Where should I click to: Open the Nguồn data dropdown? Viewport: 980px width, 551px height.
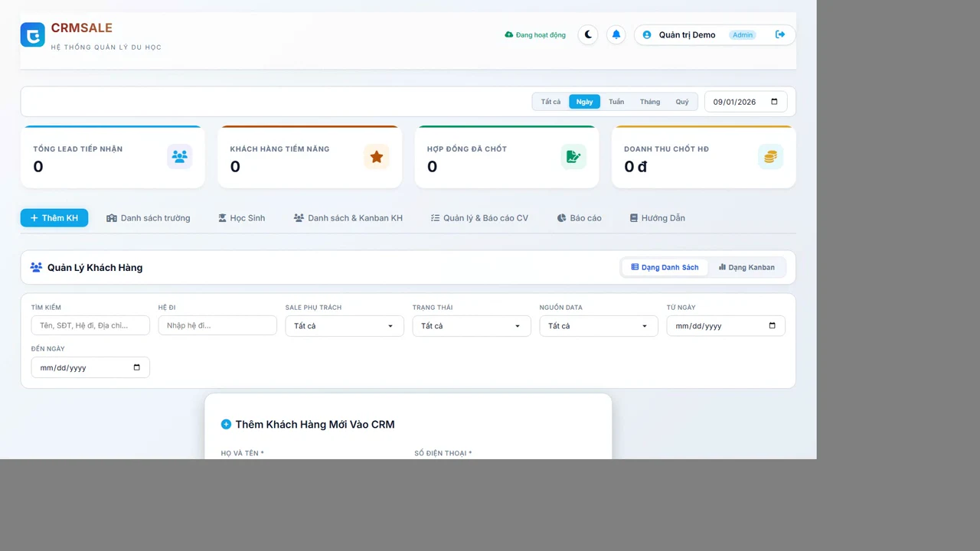pos(599,326)
